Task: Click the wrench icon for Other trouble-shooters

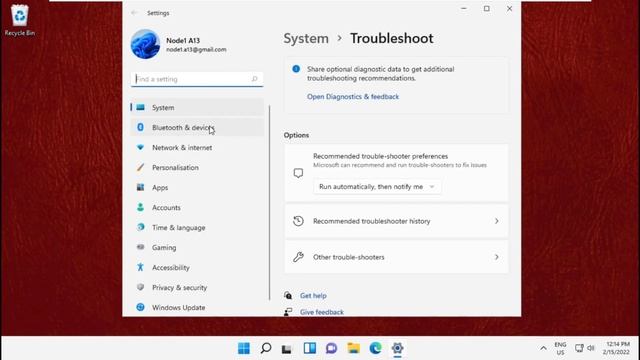Action: click(x=298, y=257)
